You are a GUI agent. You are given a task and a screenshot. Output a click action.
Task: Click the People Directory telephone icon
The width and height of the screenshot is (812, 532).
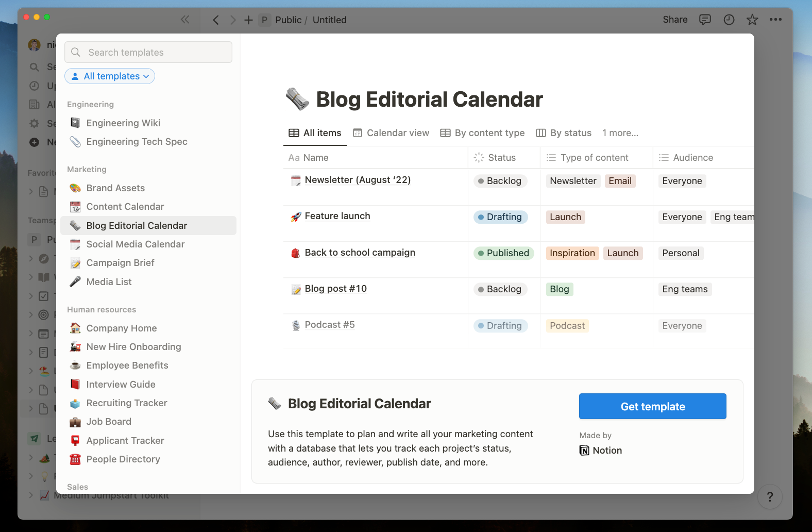[x=75, y=459]
